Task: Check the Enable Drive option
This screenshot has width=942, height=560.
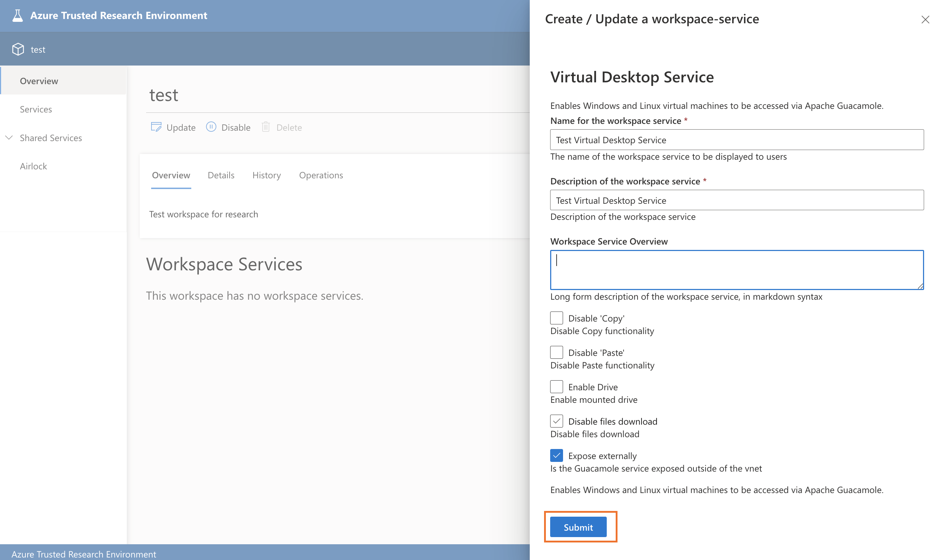Action: 556,386
